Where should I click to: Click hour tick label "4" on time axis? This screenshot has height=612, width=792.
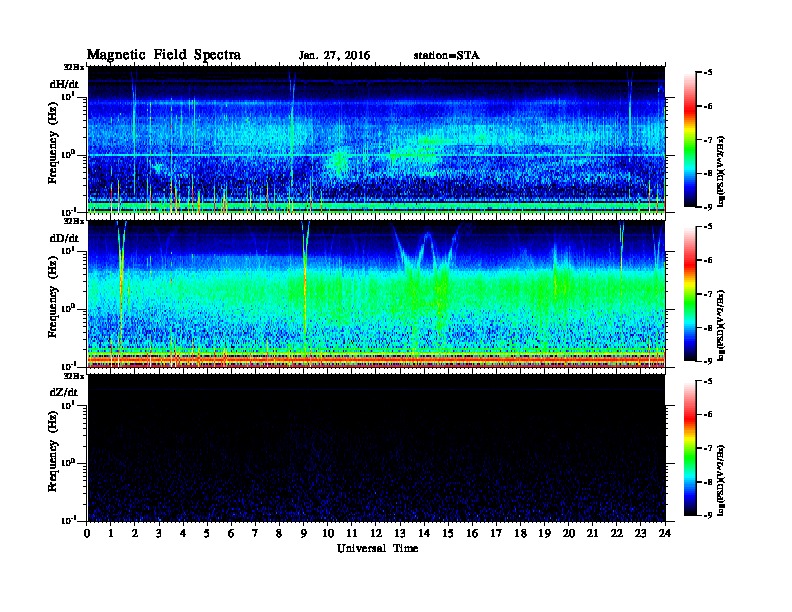pos(183,534)
